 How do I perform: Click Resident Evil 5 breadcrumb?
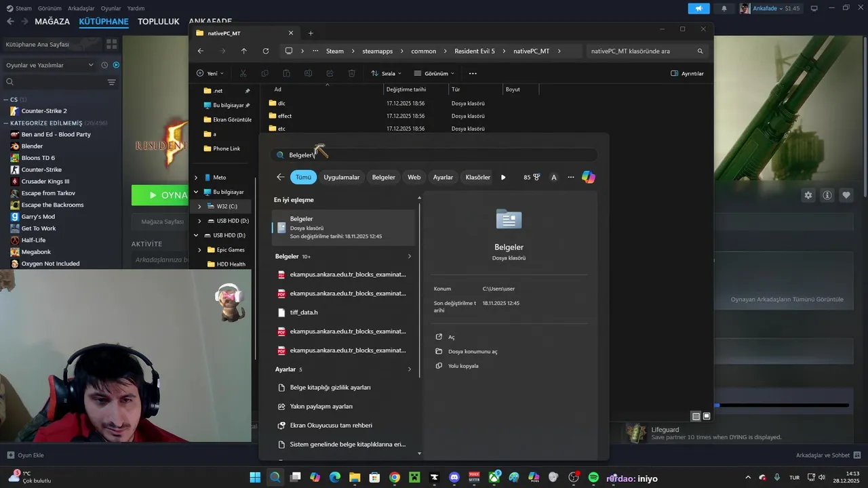coord(475,51)
